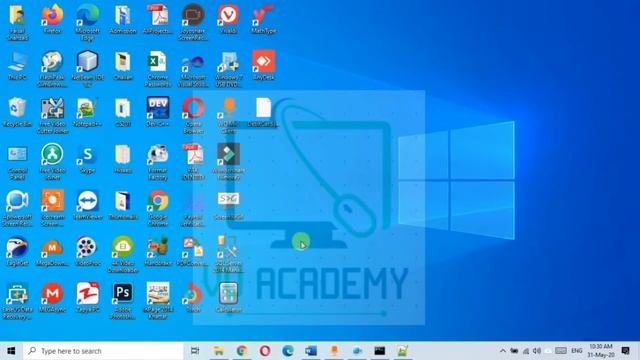640x360 pixels.
Task: Select the 4K Video Downloader icon
Action: [x=122, y=255]
